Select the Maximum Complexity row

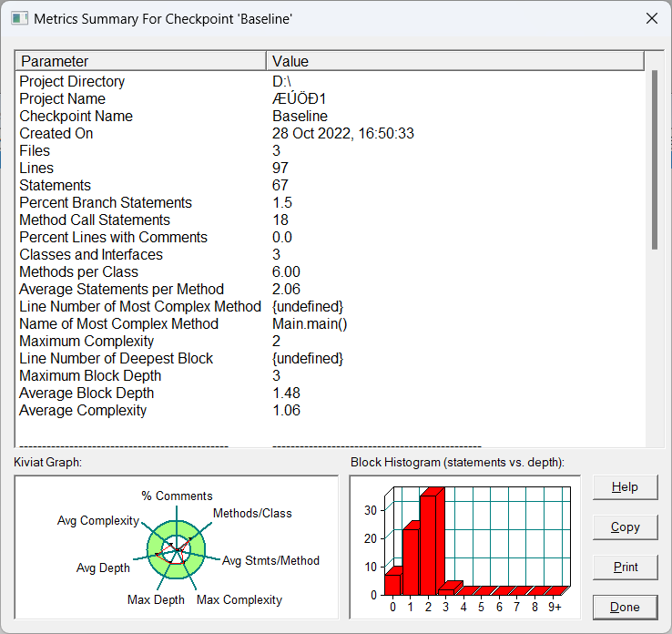click(330, 342)
